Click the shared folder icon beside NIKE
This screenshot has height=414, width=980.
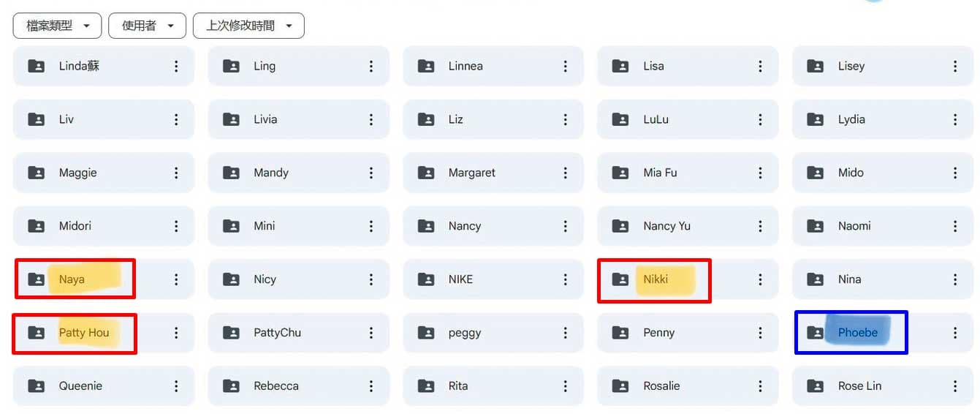[x=426, y=279]
